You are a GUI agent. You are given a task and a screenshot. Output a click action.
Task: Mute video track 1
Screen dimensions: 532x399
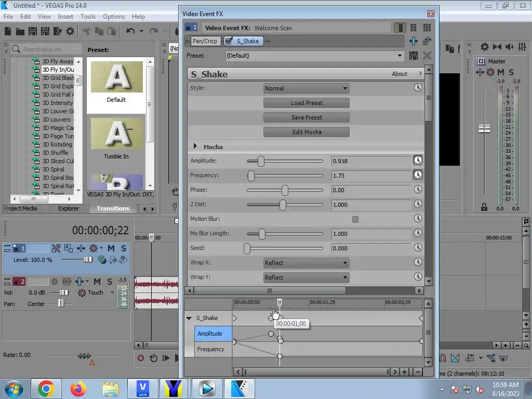pyautogui.click(x=111, y=248)
